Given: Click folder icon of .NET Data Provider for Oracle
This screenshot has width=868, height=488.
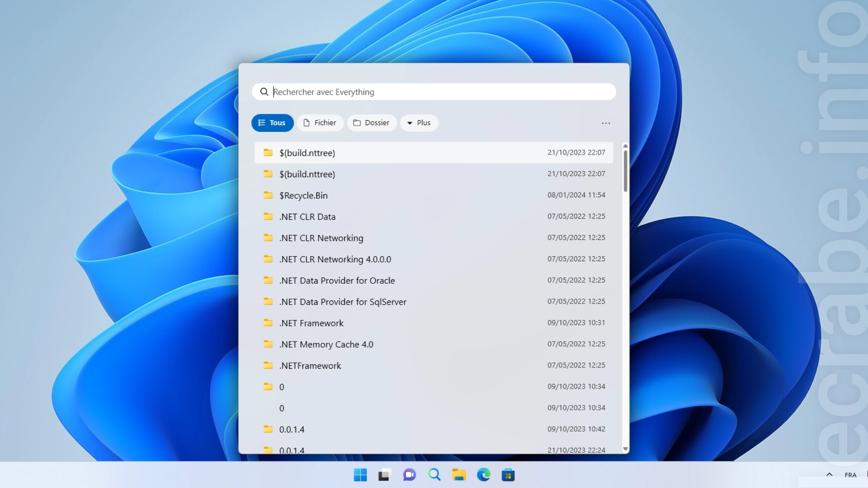Looking at the screenshot, I should (x=268, y=280).
